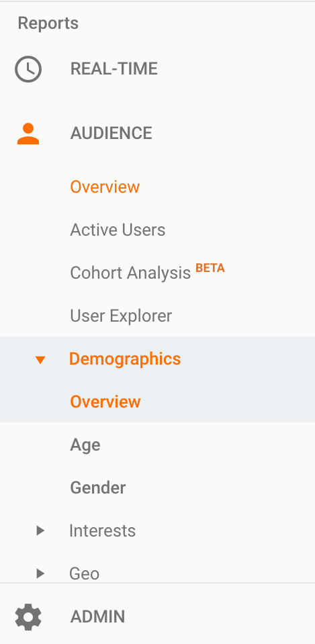Click the BETA badge beside Cohort Analysis
Image resolution: width=315 pixels, height=644 pixels.
click(x=210, y=268)
